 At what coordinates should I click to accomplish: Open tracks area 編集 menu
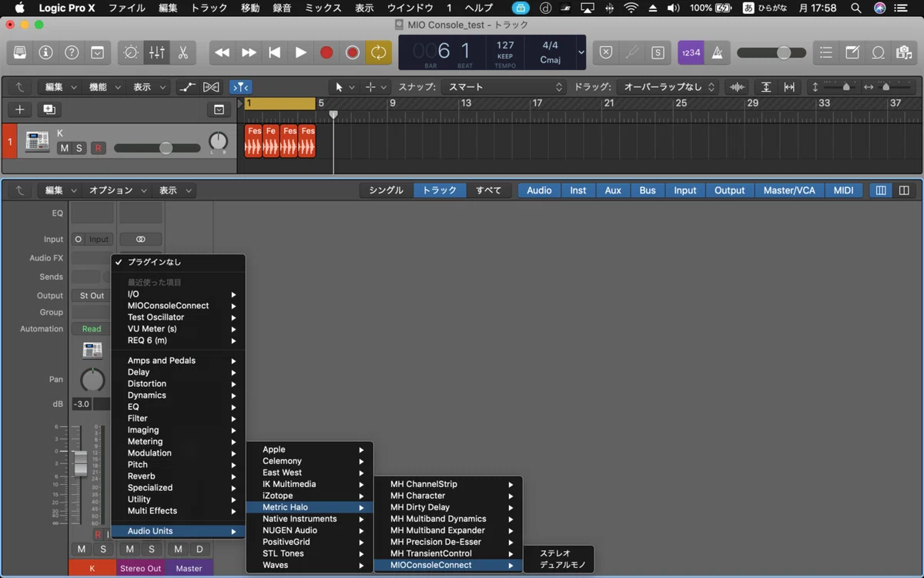click(x=61, y=87)
